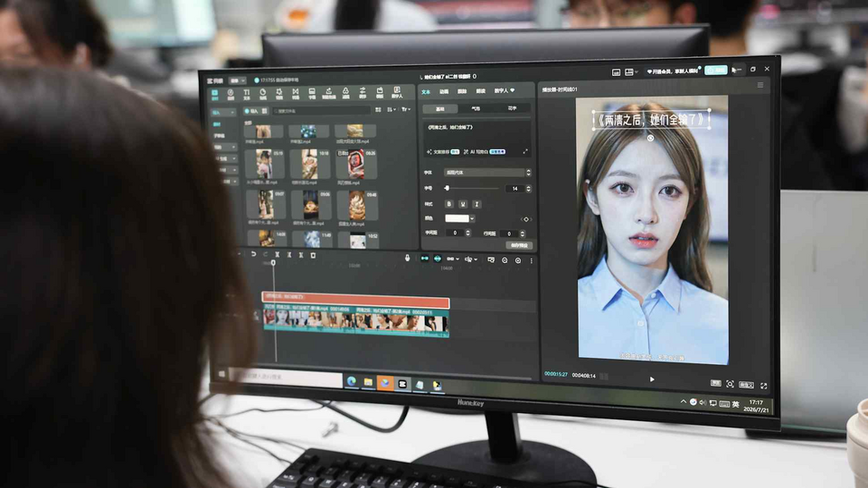This screenshot has width=868, height=488.
Task: Switch to the 动画 inspector tab
Action: [444, 91]
